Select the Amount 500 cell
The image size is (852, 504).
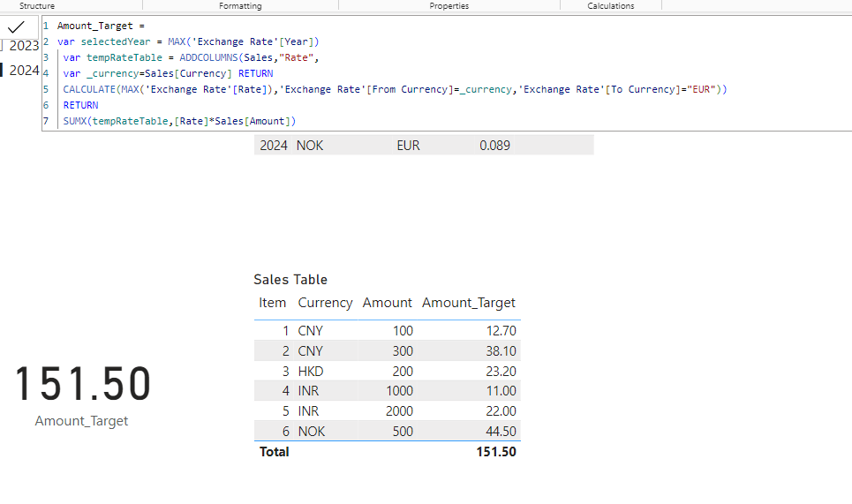pos(403,432)
